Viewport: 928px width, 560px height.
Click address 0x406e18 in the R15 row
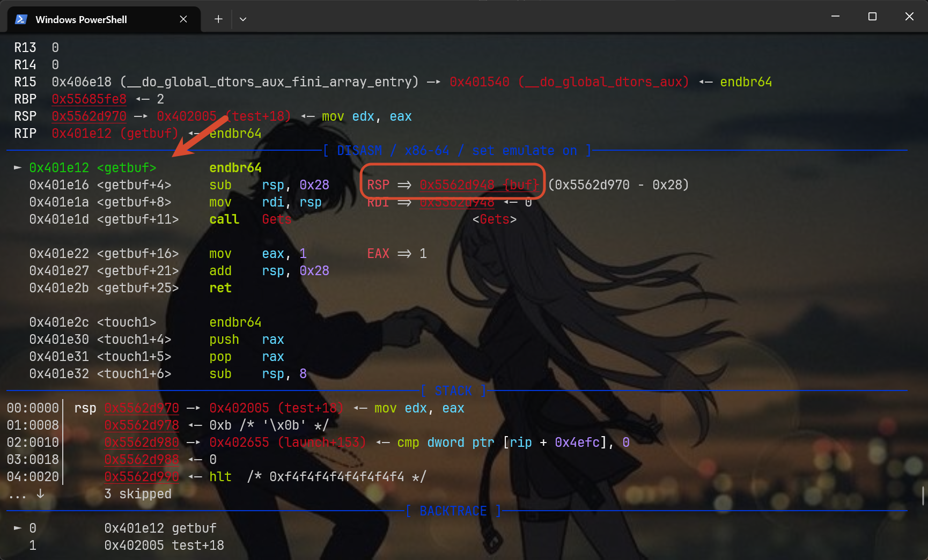pos(82,82)
